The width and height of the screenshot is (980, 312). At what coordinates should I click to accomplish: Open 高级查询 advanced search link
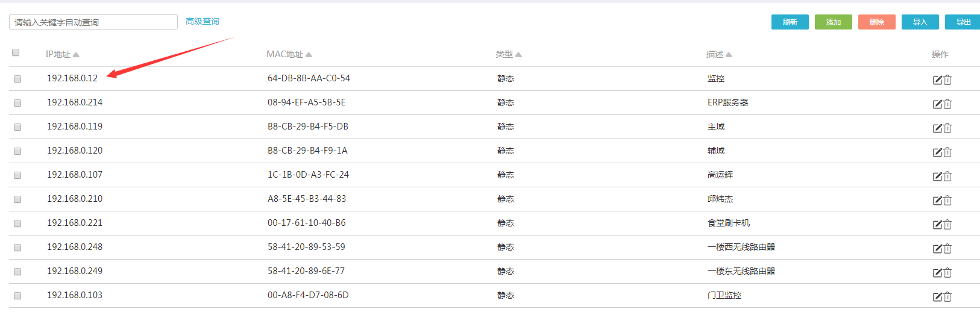203,22
